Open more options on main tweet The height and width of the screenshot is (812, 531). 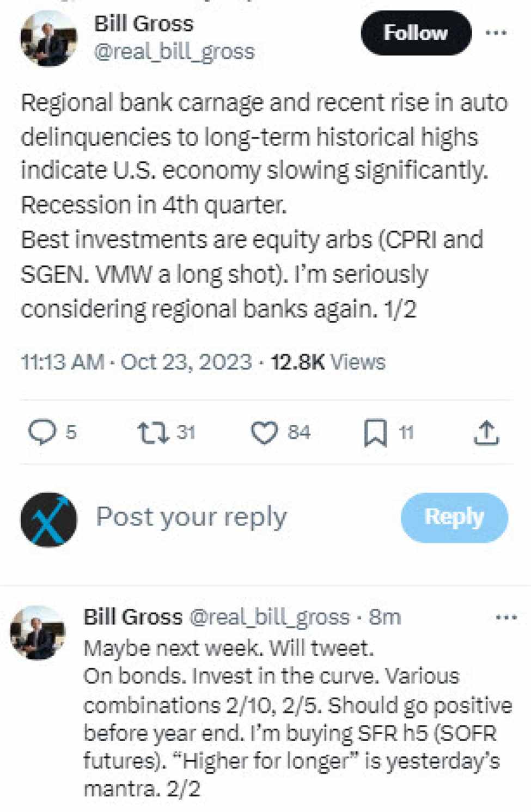(496, 33)
